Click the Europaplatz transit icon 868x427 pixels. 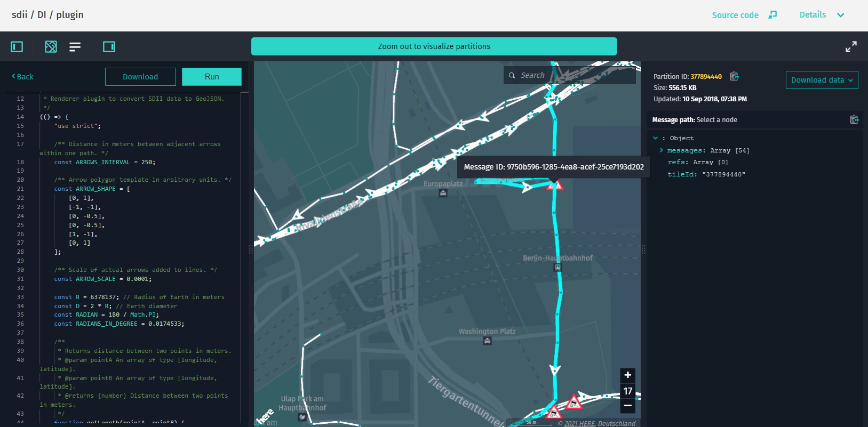443,194
